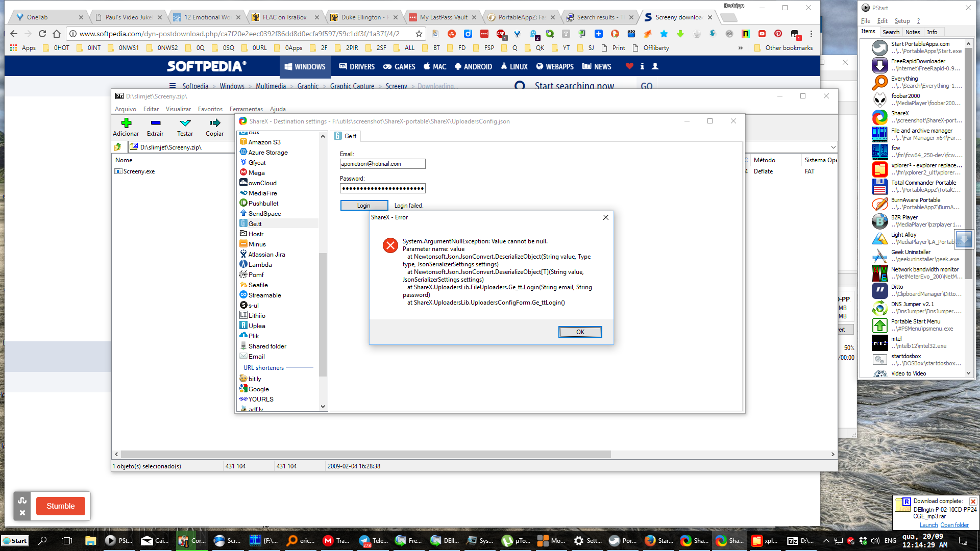The width and height of the screenshot is (980, 551).
Task: Click the Email input field
Action: click(382, 164)
